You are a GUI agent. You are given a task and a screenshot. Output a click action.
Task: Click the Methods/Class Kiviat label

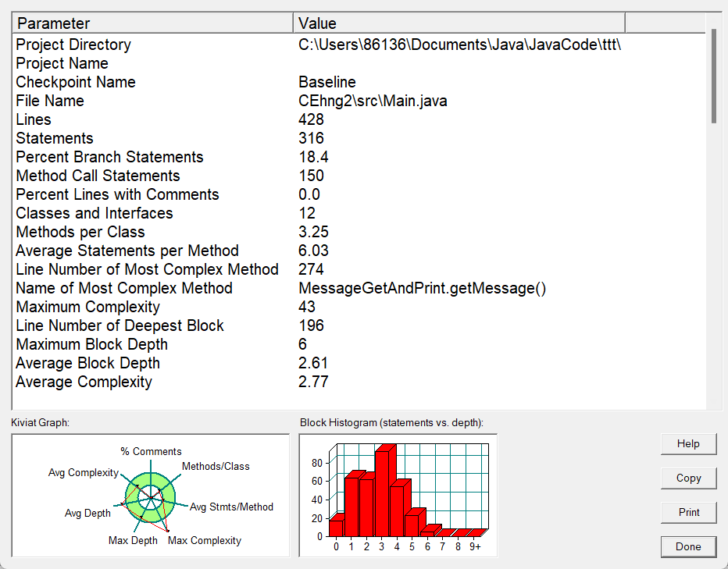coord(216,467)
